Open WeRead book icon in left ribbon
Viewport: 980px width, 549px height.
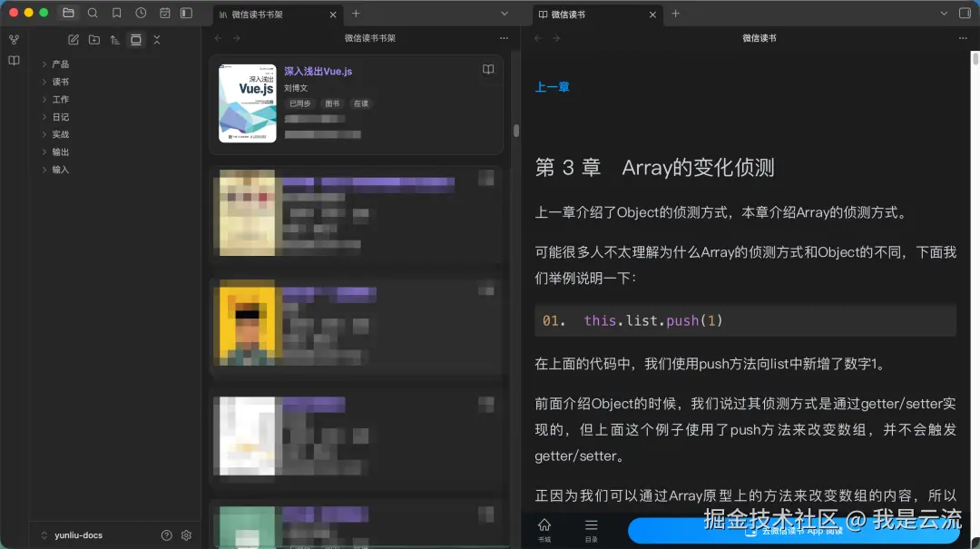coord(14,61)
